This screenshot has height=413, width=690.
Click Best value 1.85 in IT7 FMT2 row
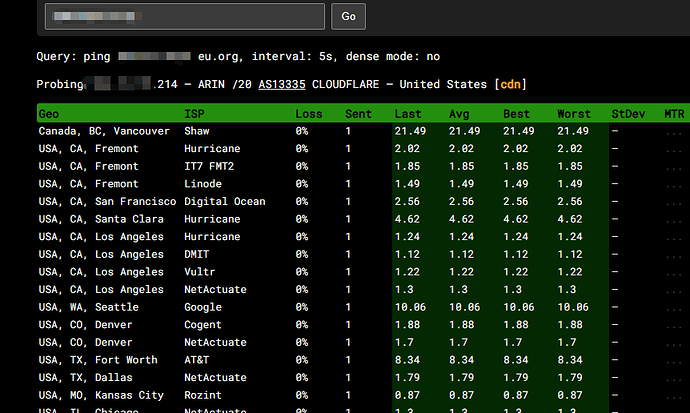(516, 166)
